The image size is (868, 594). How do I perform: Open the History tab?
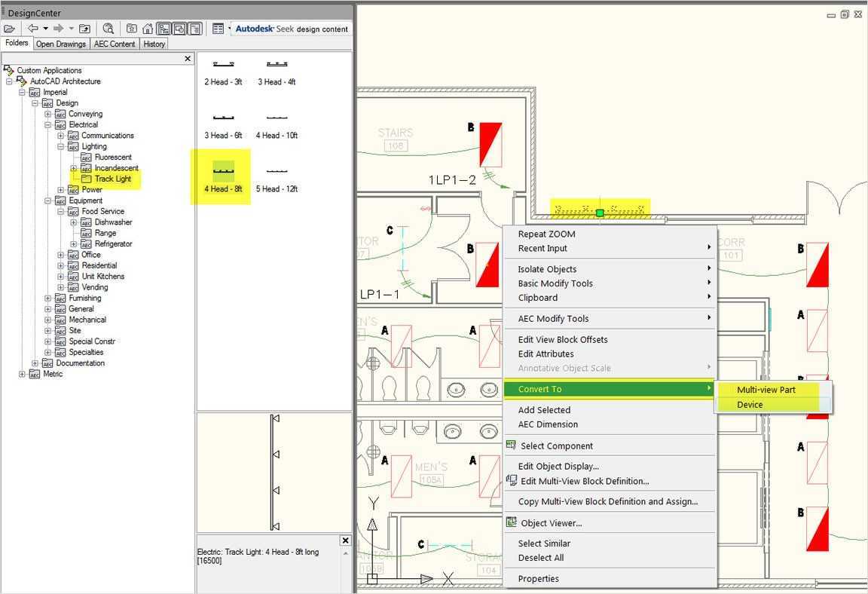[x=154, y=44]
